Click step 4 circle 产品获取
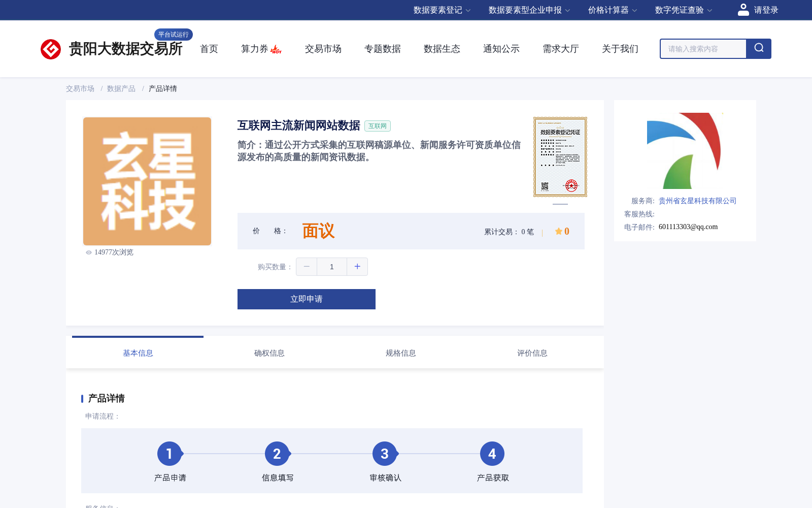 [492, 454]
